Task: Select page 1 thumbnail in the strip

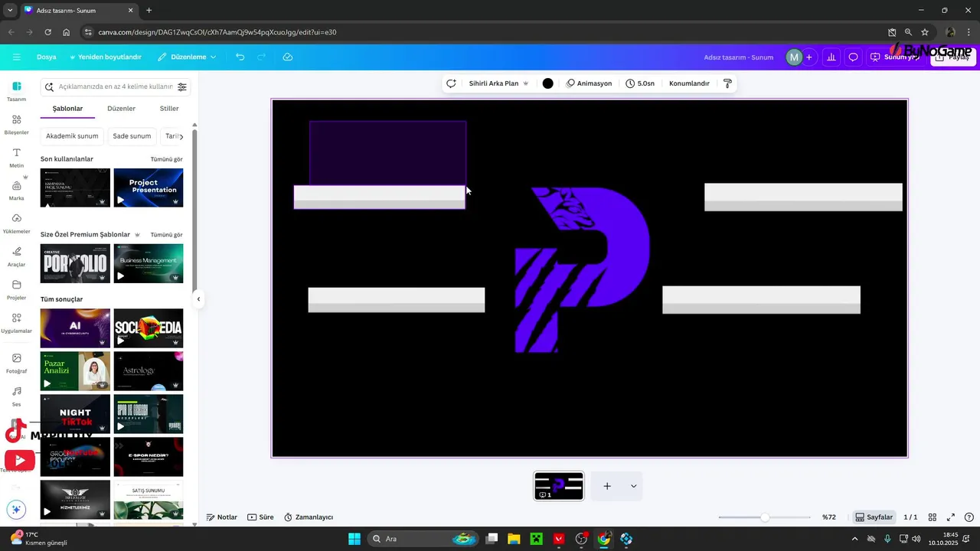Action: pos(558,486)
